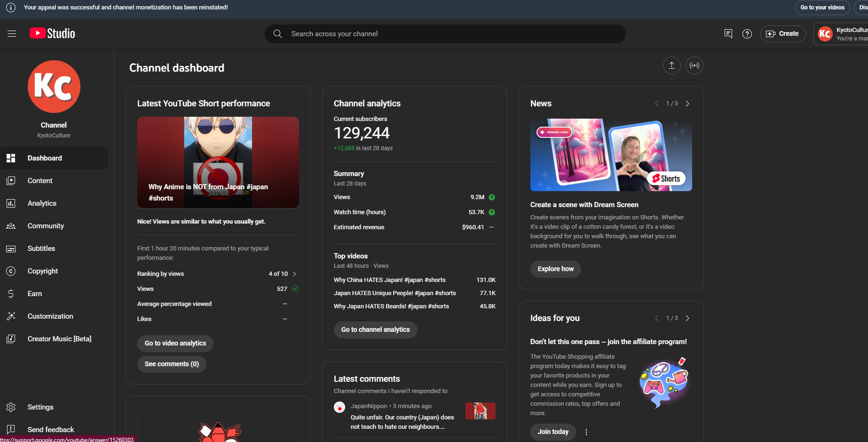The image size is (868, 442).
Task: Click the Earn dollar icon
Action: [11, 294]
